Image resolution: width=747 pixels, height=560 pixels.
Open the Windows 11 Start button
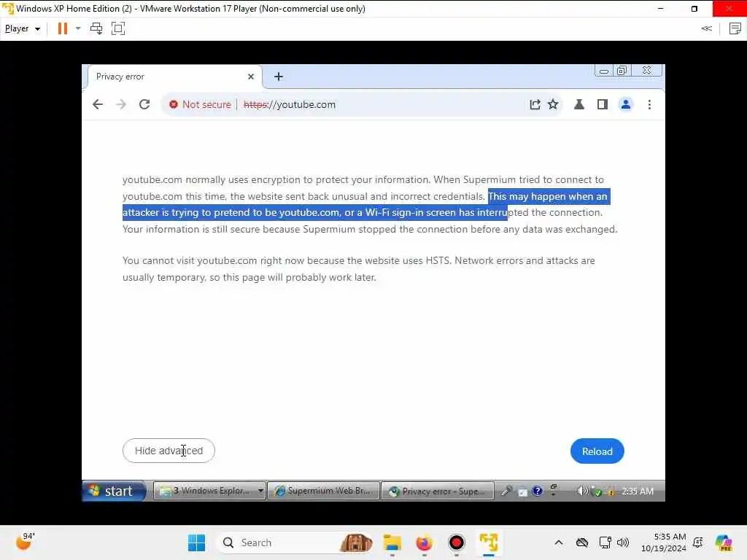(196, 542)
